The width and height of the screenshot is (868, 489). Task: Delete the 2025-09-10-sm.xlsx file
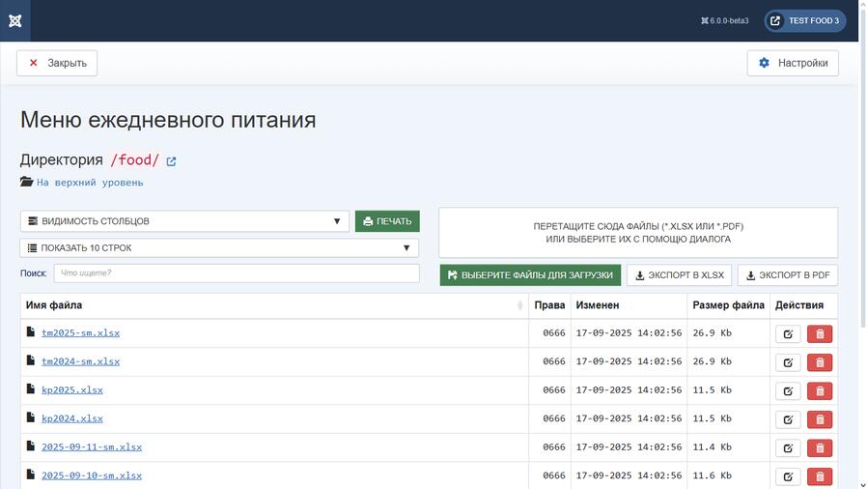tap(820, 476)
